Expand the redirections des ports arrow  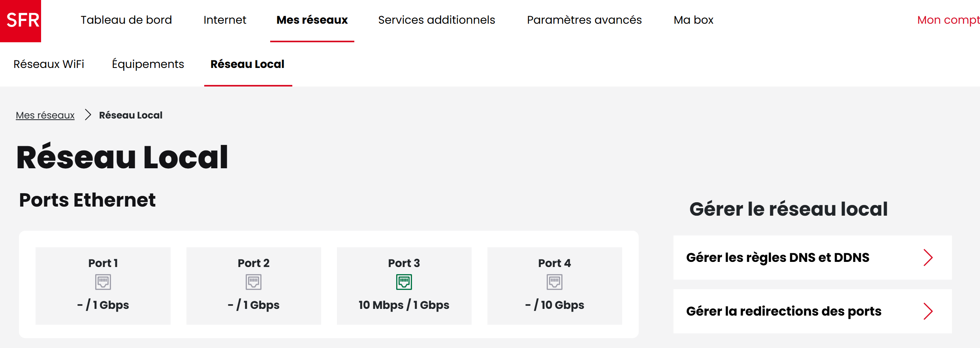(928, 311)
